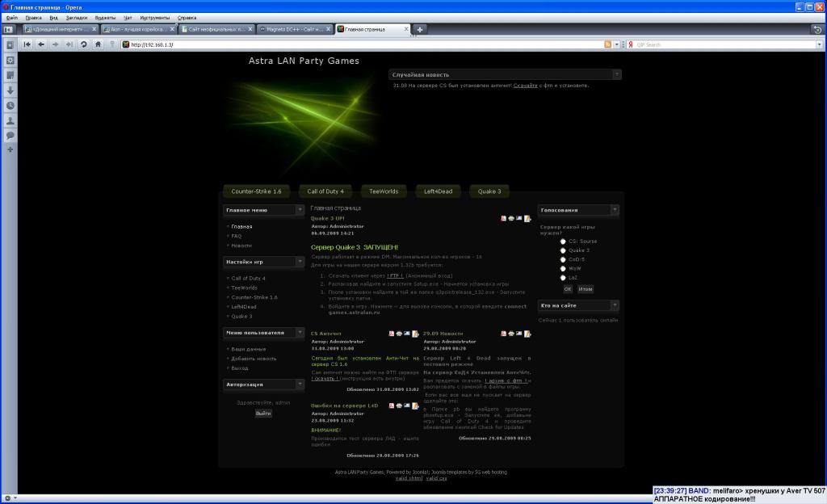
Task: Open the TeeWorlds link in Настойки игр menu
Action: click(244, 288)
